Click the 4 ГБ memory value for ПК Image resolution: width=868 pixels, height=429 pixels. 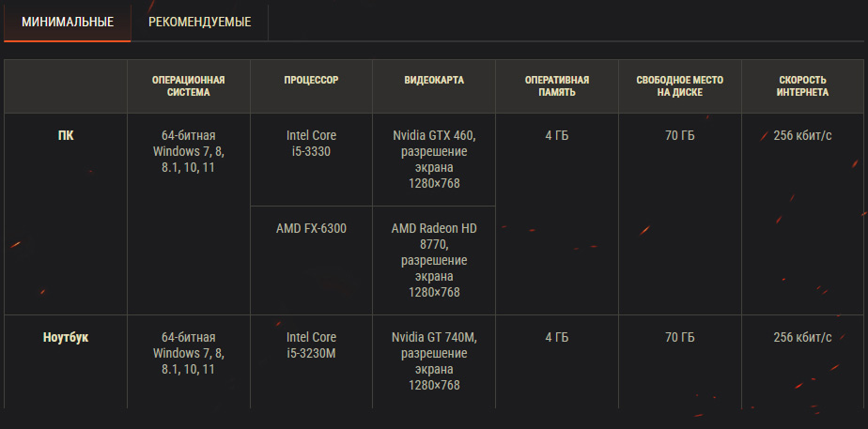coord(556,135)
